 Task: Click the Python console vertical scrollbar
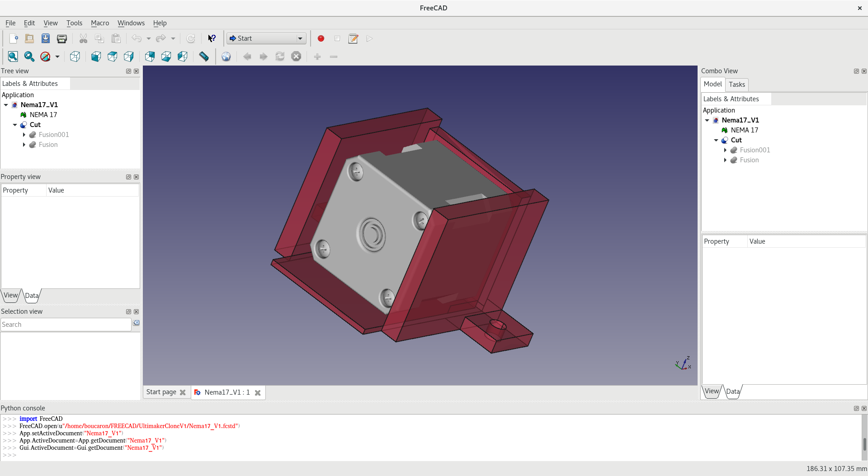[x=864, y=438]
